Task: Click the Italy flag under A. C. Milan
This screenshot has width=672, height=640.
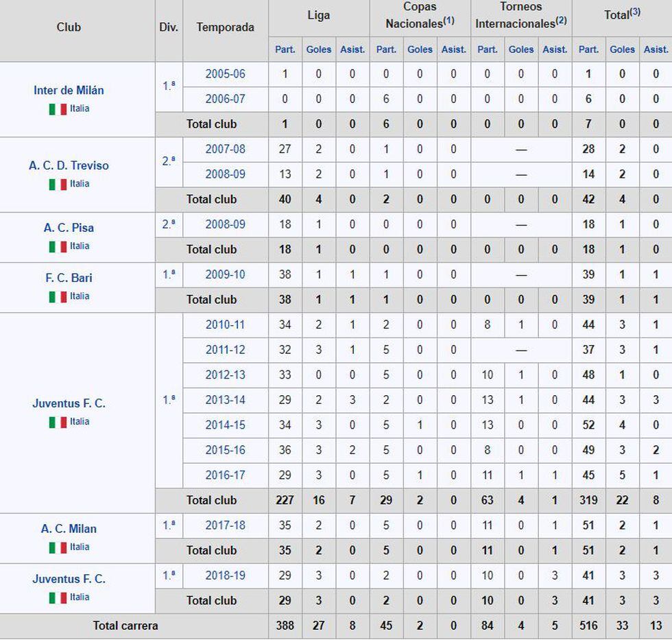Action: pos(58,547)
